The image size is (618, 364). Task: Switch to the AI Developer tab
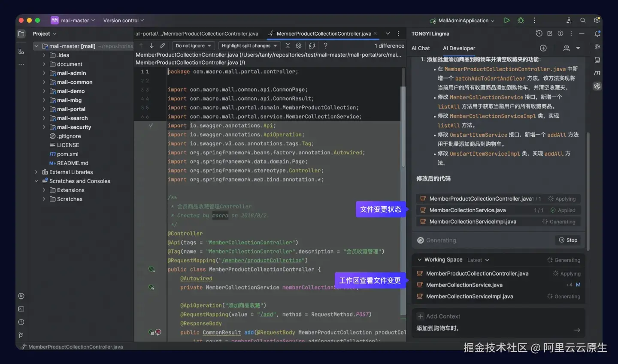click(459, 48)
